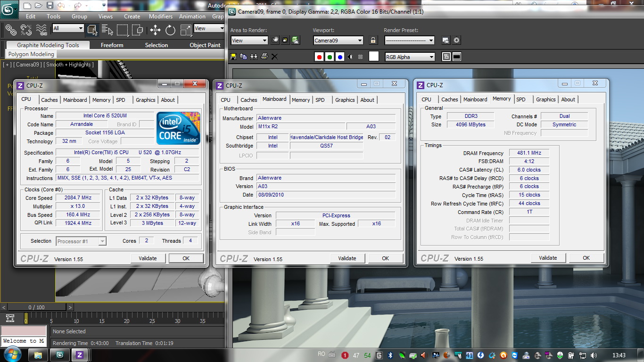Open the Polygon Modeling panel expander
The image size is (644, 362).
click(x=31, y=54)
